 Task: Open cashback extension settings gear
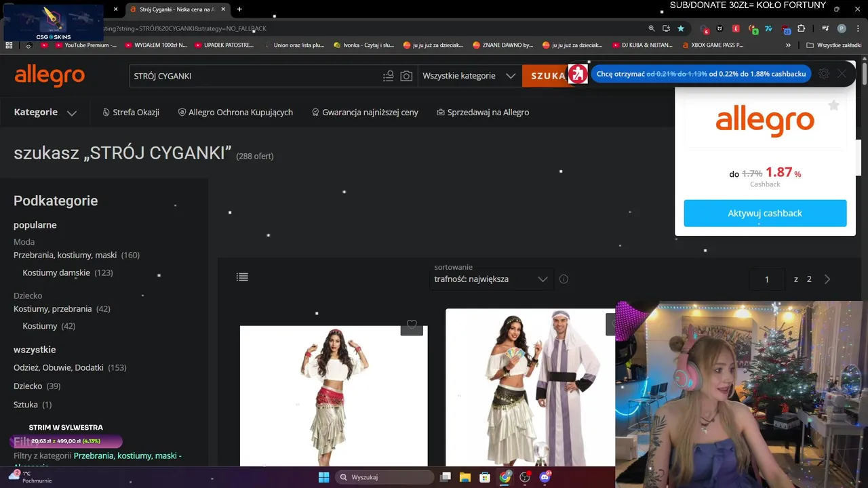[x=824, y=74]
